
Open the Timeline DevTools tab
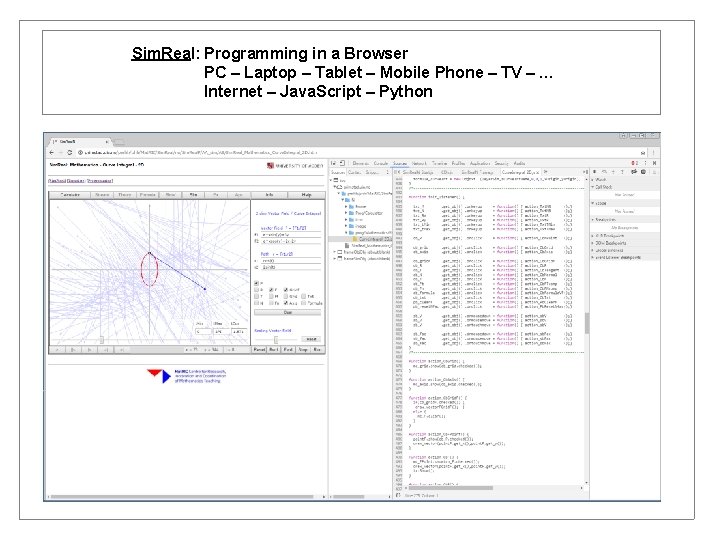point(439,163)
